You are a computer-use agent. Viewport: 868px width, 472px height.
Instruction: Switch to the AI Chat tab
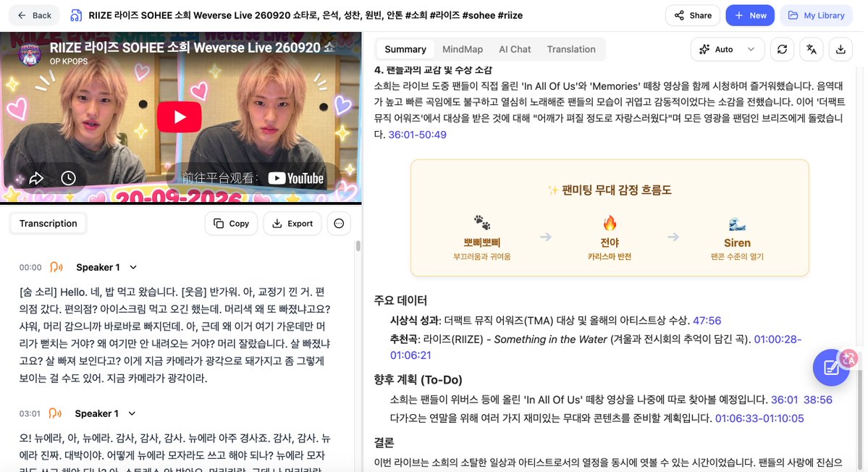click(515, 49)
